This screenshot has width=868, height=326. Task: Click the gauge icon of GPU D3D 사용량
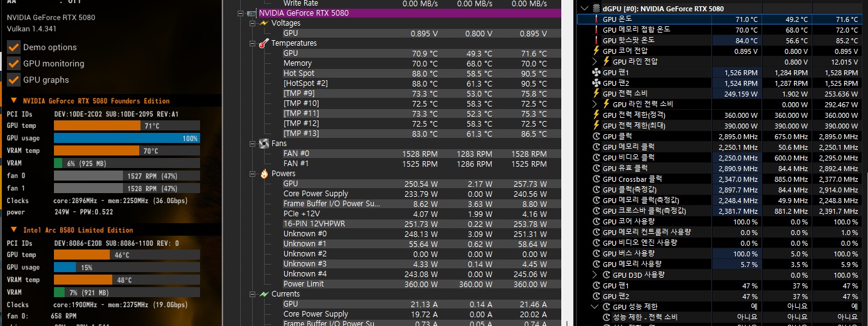click(606, 275)
